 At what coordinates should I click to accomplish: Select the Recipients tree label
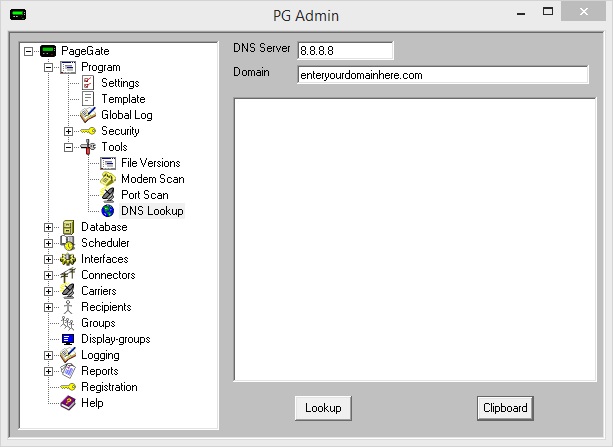click(106, 307)
